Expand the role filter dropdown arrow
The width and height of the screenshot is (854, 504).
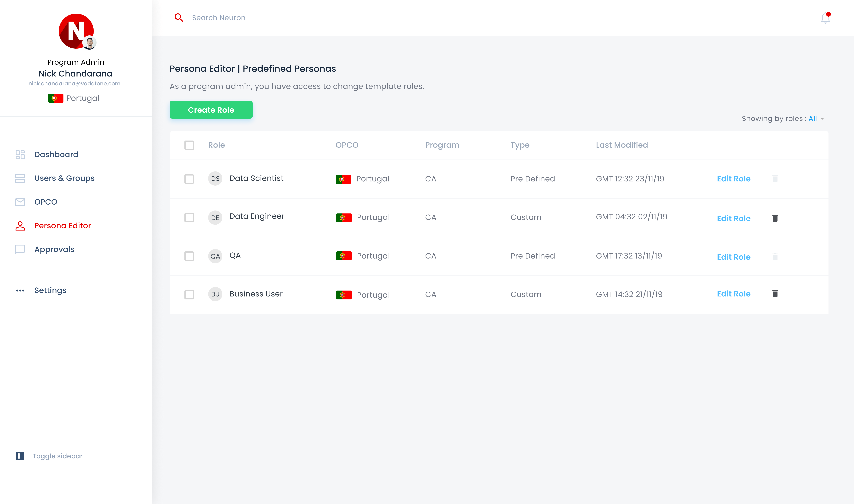822,119
